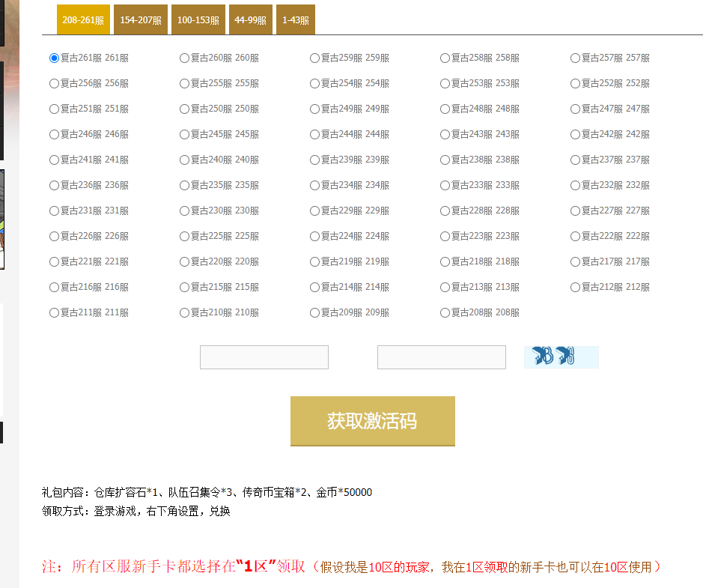Viewport: 703px width, 588px height.
Task: Select the 1-43服 tab
Action: [295, 20]
